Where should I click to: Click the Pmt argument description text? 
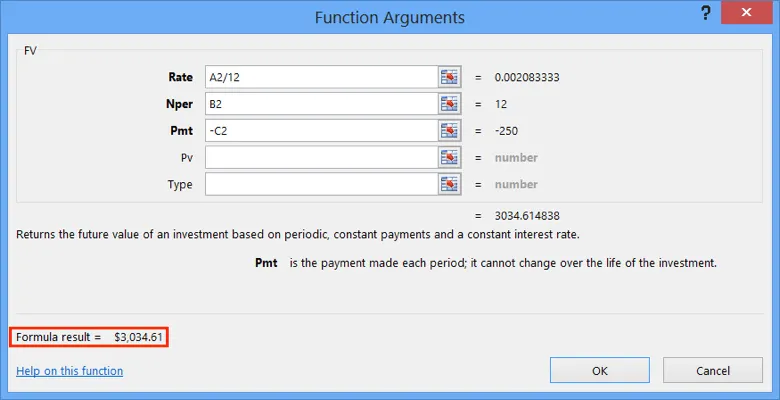503,263
